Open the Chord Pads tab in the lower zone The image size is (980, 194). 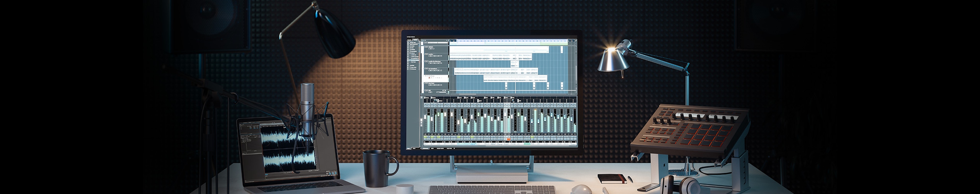pyautogui.click(x=449, y=148)
